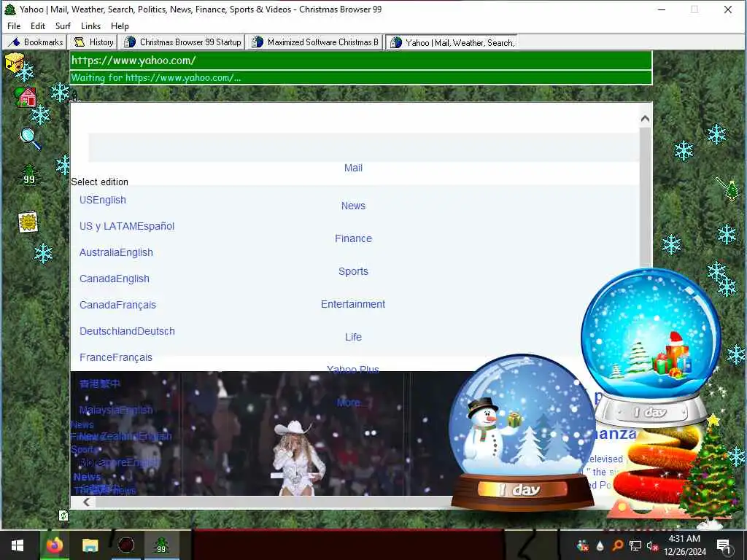Image resolution: width=747 pixels, height=560 pixels.
Task: Click the Select edition text
Action: [99, 182]
